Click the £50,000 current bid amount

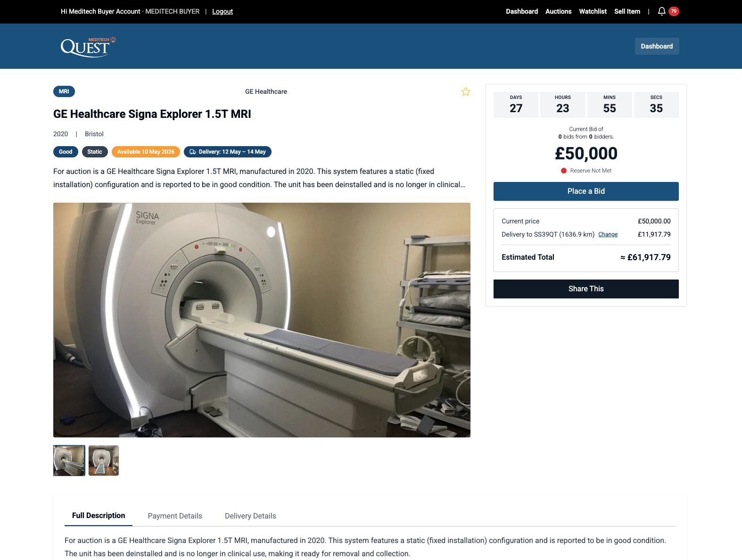pyautogui.click(x=586, y=153)
